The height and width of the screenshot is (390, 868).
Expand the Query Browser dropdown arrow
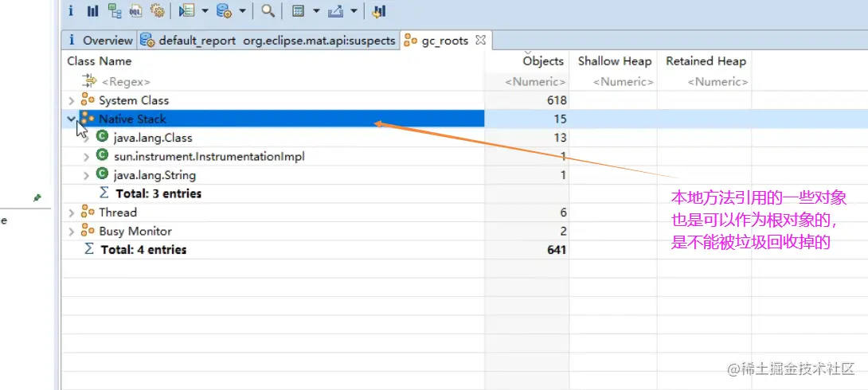tap(242, 11)
